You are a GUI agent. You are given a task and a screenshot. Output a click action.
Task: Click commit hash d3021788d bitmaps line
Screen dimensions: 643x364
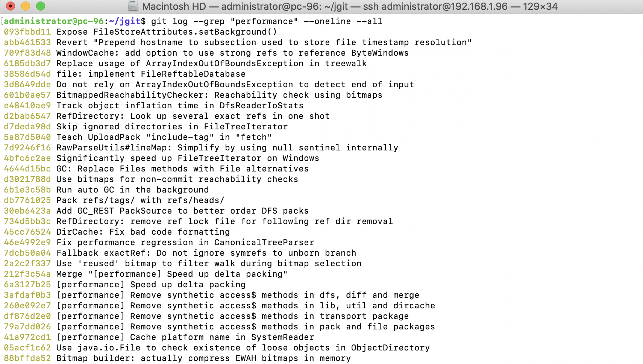point(27,179)
